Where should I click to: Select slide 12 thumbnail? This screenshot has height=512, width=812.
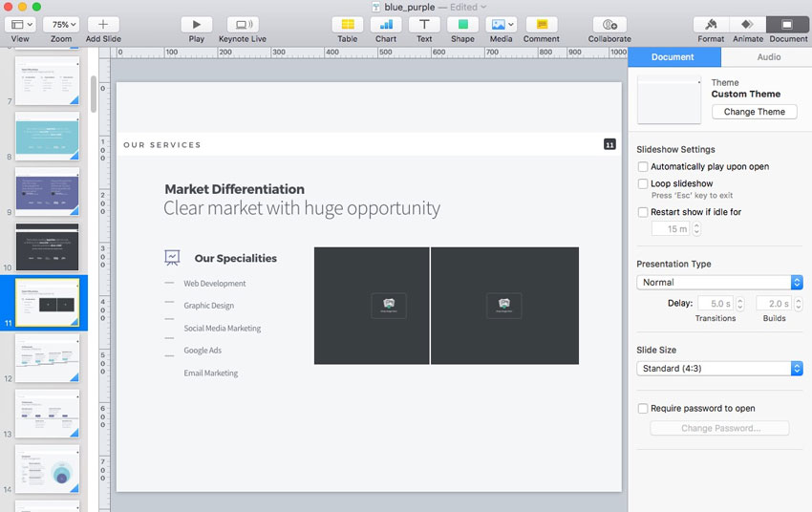[47, 358]
